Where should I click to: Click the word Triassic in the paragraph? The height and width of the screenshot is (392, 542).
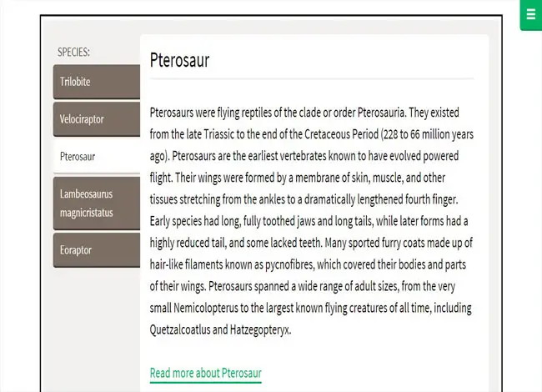(219, 134)
